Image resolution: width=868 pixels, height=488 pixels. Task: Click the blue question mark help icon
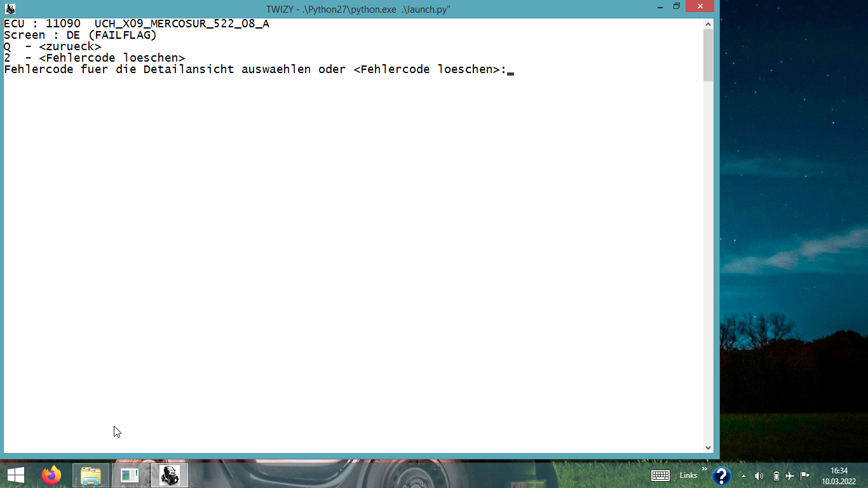pyautogui.click(x=721, y=476)
